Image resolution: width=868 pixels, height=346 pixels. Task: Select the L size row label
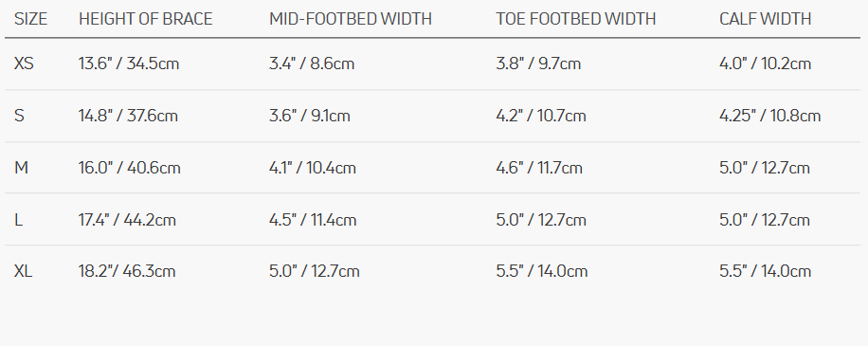point(18,220)
